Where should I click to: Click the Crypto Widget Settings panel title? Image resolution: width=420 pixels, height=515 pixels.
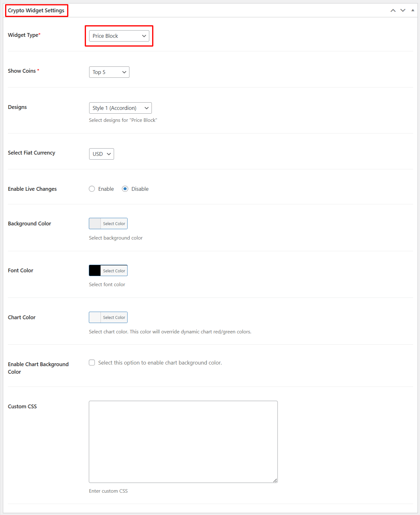pos(36,10)
